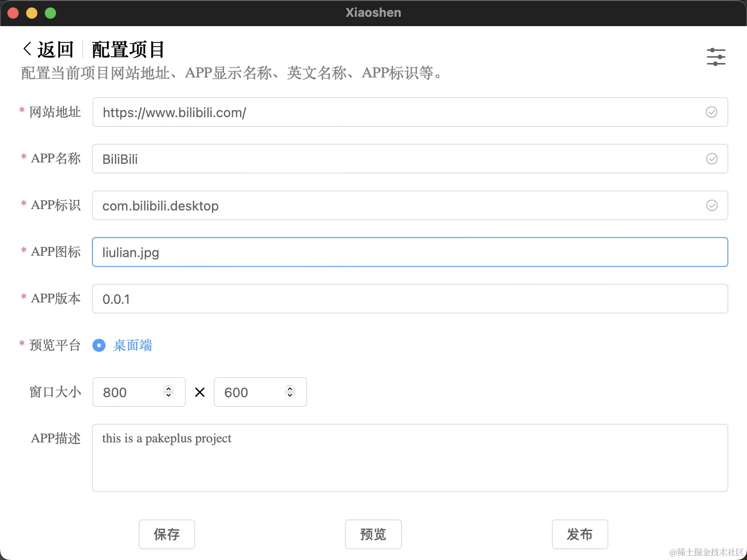Decrease window height 600 with down arrow
This screenshot has height=560, width=747.
(x=290, y=395)
